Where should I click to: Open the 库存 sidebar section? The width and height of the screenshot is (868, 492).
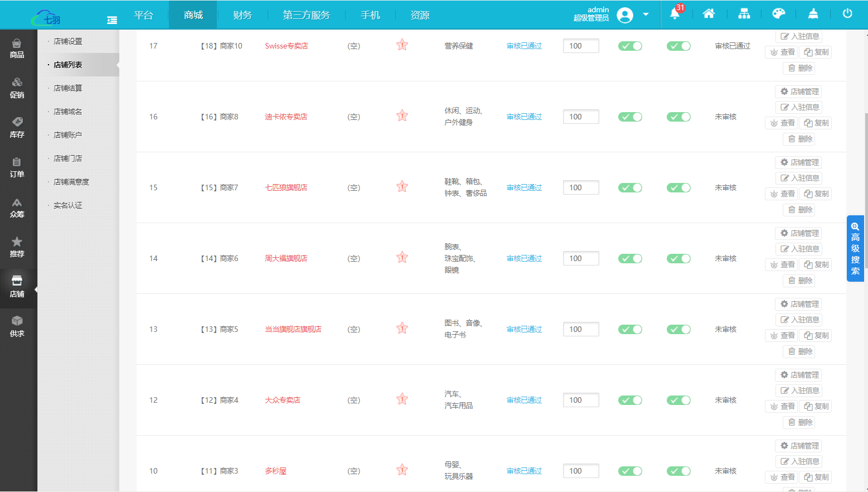[17, 127]
